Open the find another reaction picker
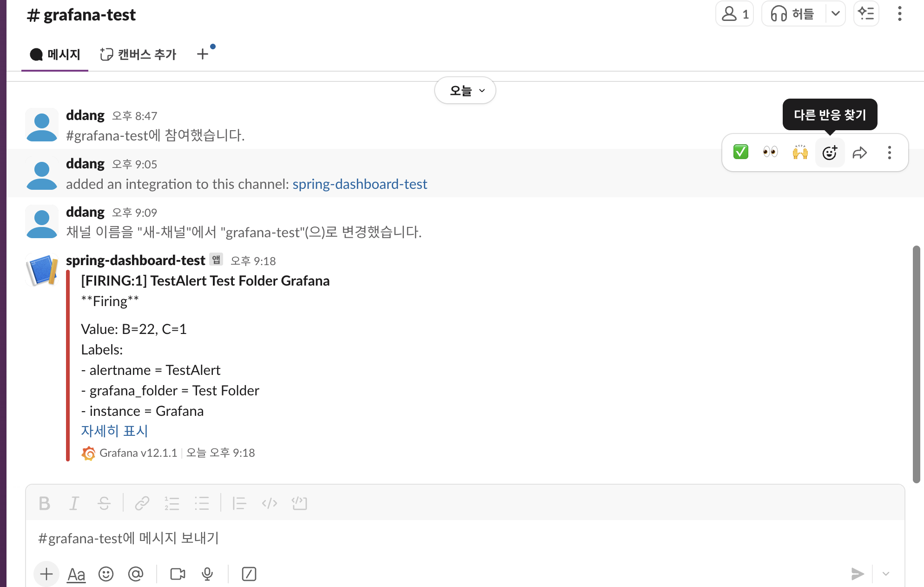This screenshot has height=587, width=924. 830,152
